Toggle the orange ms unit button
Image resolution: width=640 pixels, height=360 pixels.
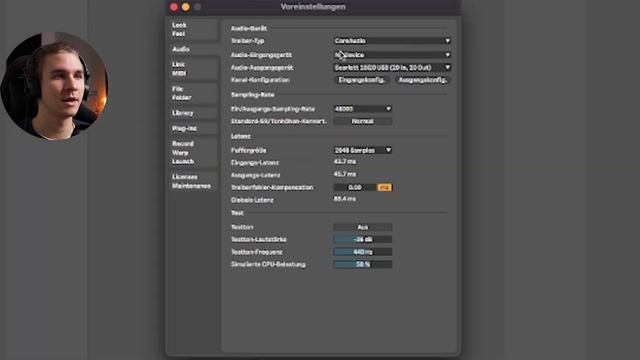point(384,187)
